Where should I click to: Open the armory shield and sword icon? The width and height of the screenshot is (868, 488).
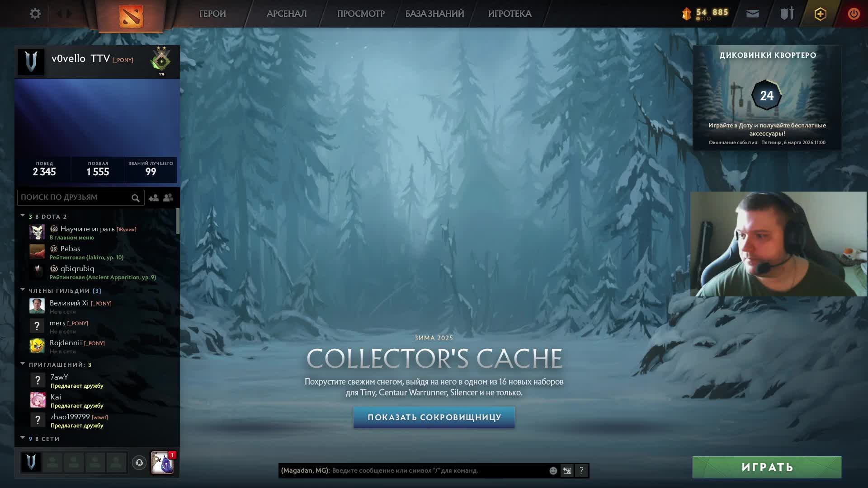click(x=787, y=14)
